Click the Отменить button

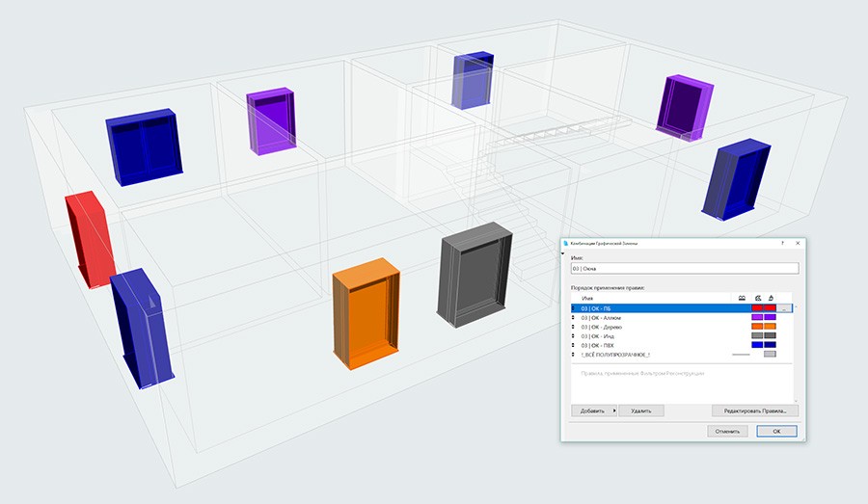point(727,431)
